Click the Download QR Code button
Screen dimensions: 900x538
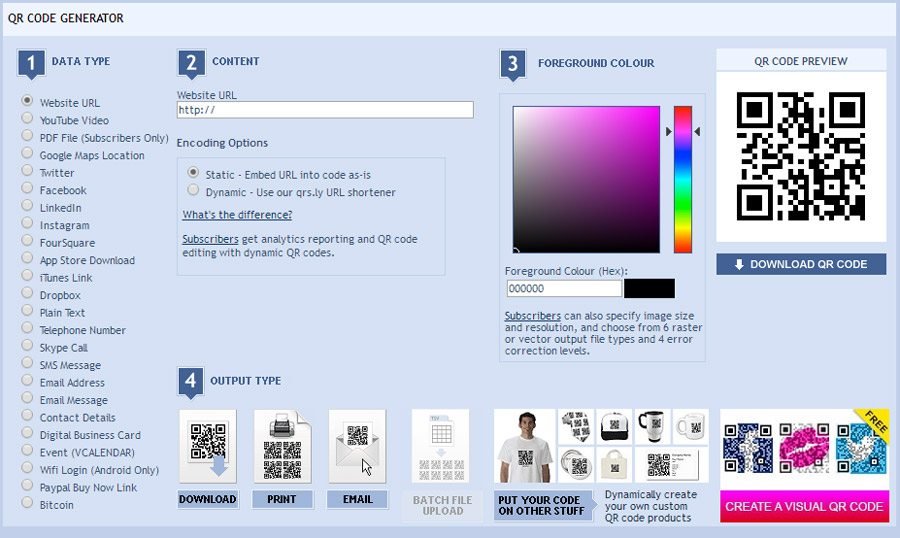pos(801,264)
